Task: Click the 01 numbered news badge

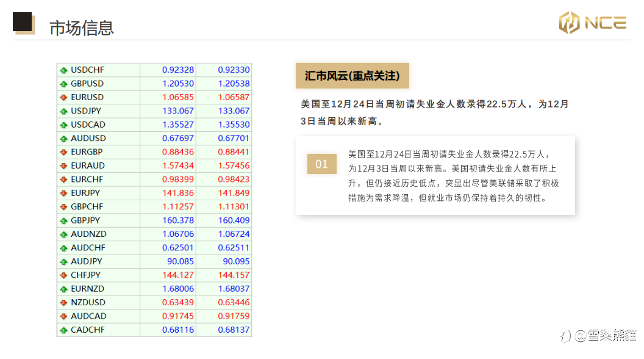Action: coord(321,164)
